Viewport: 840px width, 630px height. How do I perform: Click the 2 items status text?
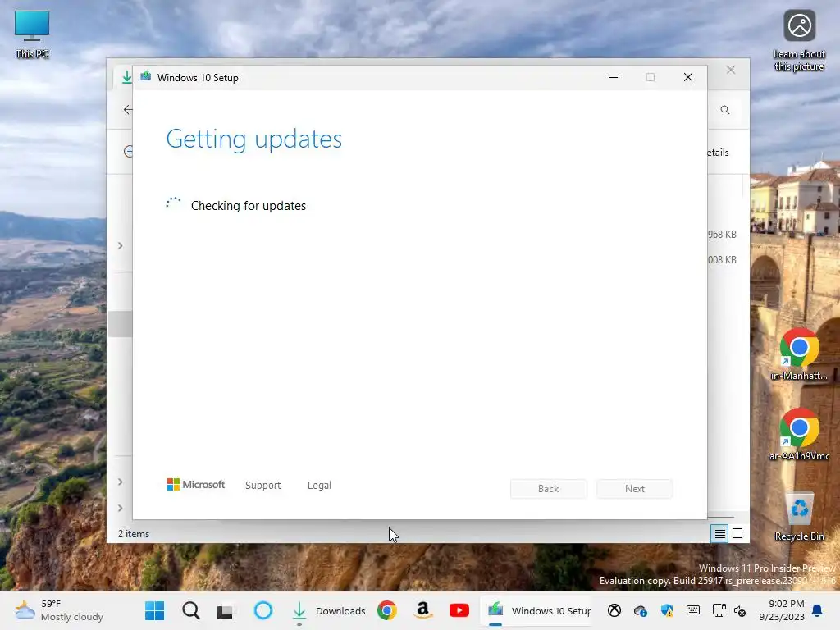coord(134,534)
